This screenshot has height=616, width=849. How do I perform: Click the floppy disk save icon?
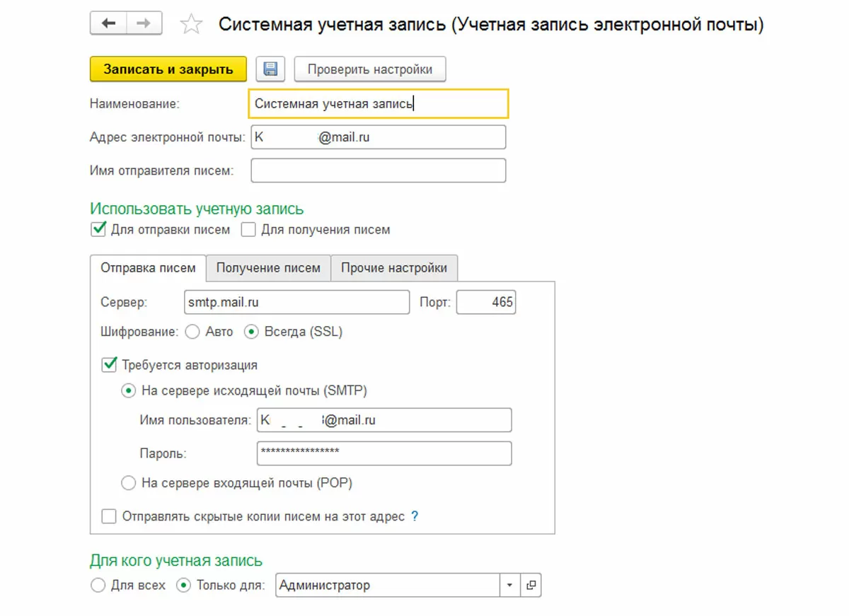coord(270,69)
